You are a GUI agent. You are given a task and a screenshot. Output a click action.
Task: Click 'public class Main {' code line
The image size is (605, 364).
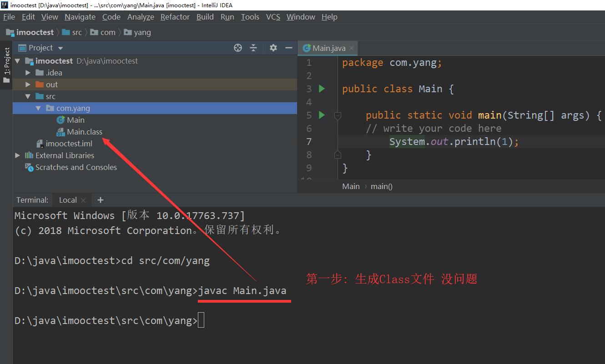(398, 89)
